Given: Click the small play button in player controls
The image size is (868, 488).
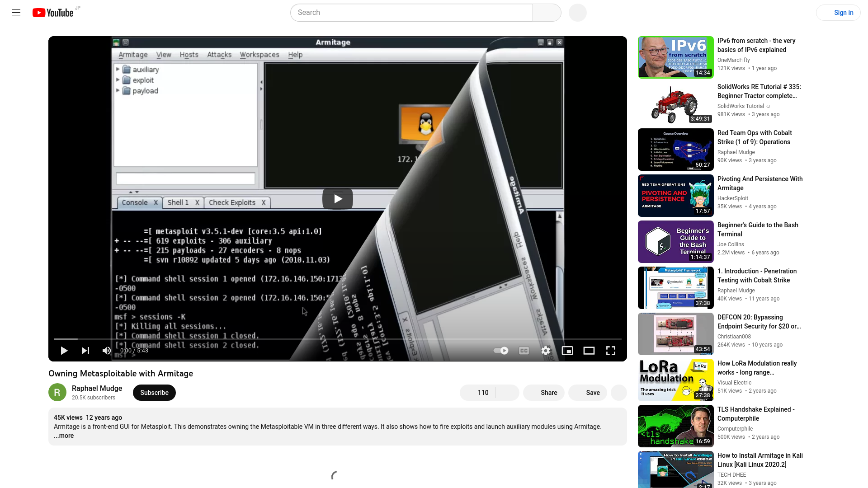Looking at the screenshot, I should pos(64,351).
